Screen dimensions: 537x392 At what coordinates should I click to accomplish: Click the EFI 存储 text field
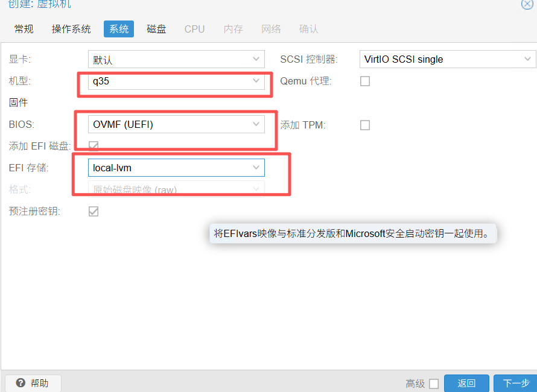click(168, 168)
